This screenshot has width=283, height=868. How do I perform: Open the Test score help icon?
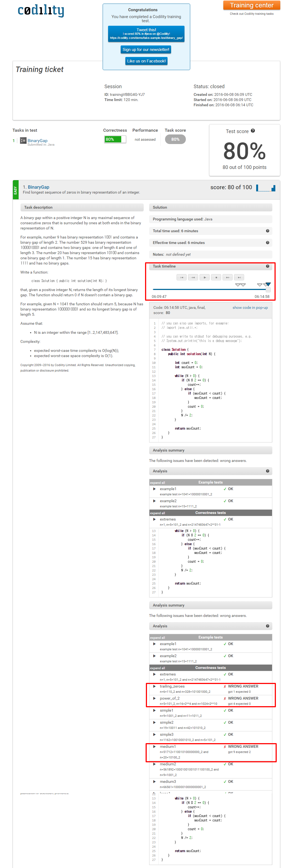253,131
